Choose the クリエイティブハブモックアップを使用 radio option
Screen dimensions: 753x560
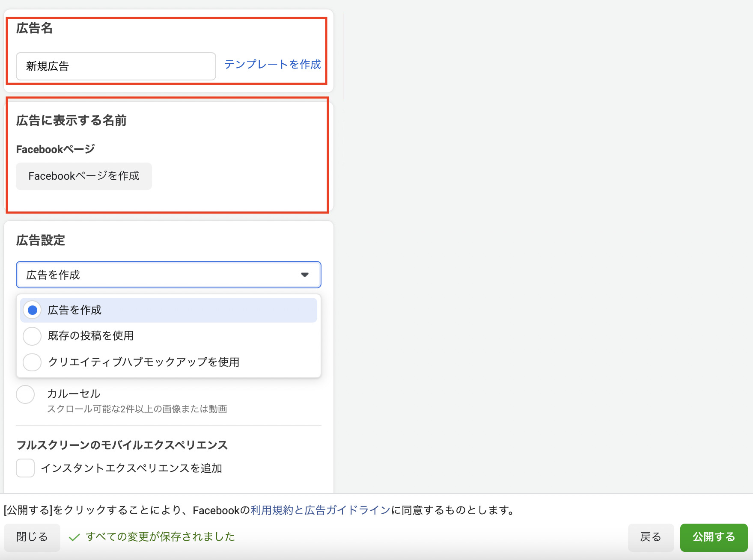click(32, 362)
